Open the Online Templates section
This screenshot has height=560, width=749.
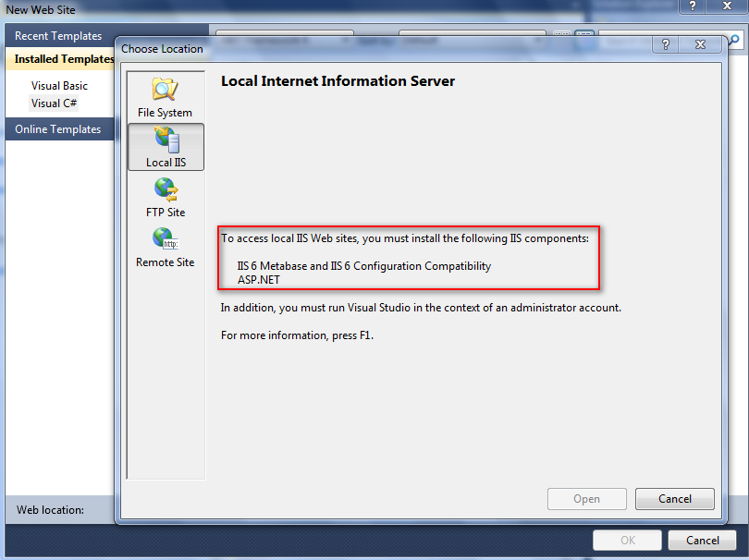coord(58,129)
